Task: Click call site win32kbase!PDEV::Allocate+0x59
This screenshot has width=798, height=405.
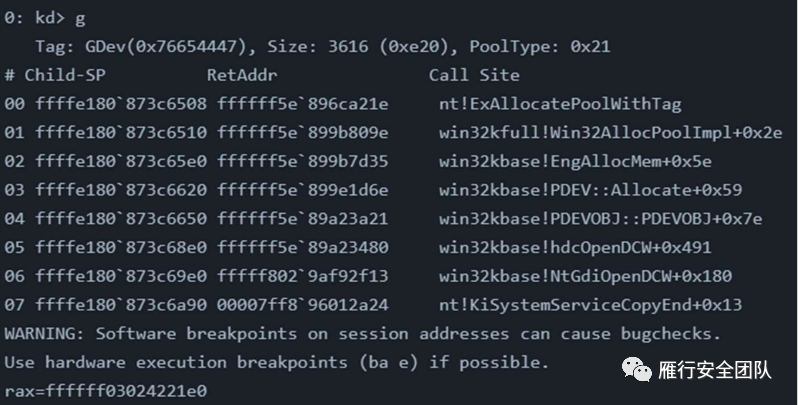Action: point(590,190)
